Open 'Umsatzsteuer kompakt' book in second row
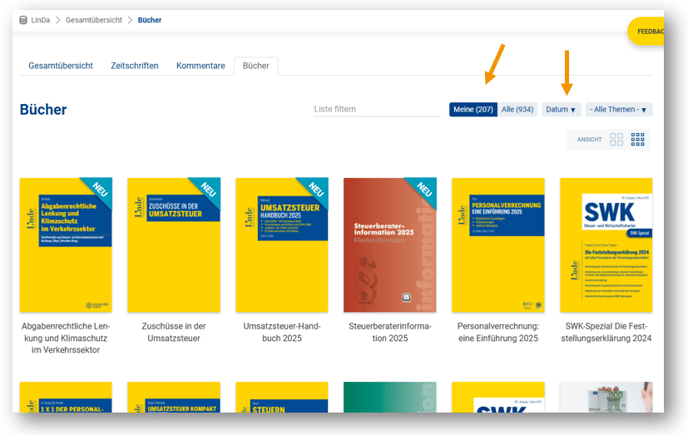The height and width of the screenshot is (435, 688). click(x=174, y=397)
